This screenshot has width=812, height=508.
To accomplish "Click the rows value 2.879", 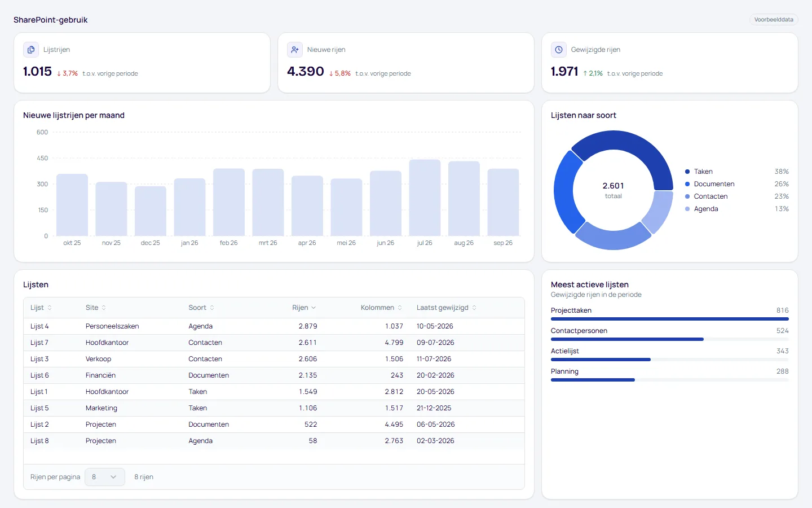I will coord(308,326).
